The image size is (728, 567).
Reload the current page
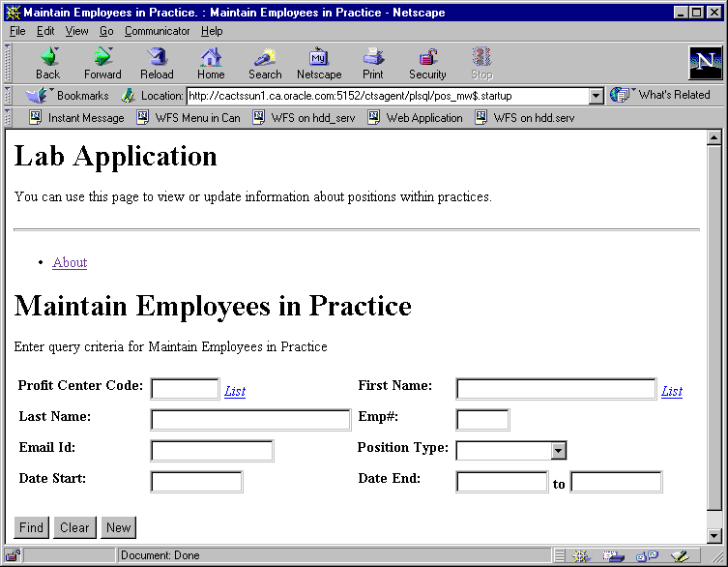point(157,63)
